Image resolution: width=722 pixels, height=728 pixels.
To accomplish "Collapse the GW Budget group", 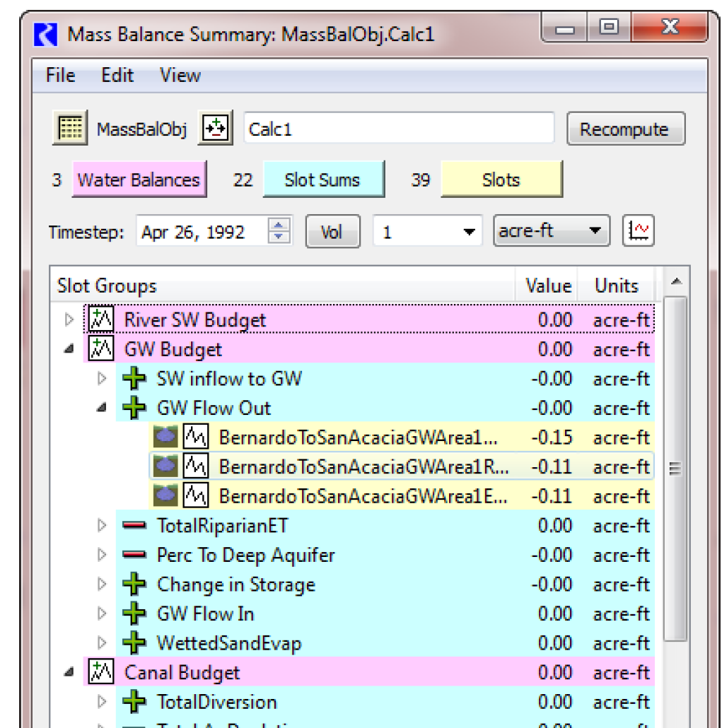I will point(69,350).
